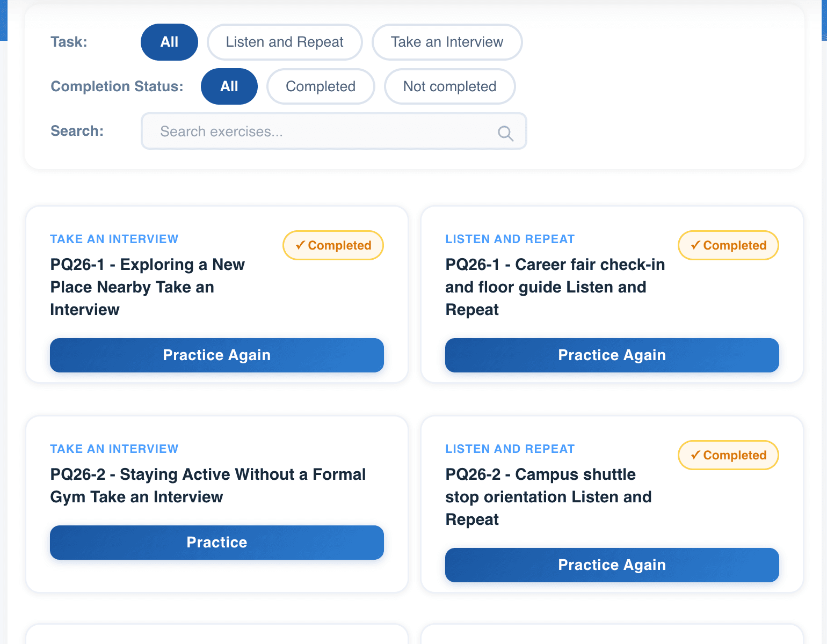Open PQ26-2 Campus shuttle stop orientation title
Viewport: 827px width, 644px height.
(548, 497)
